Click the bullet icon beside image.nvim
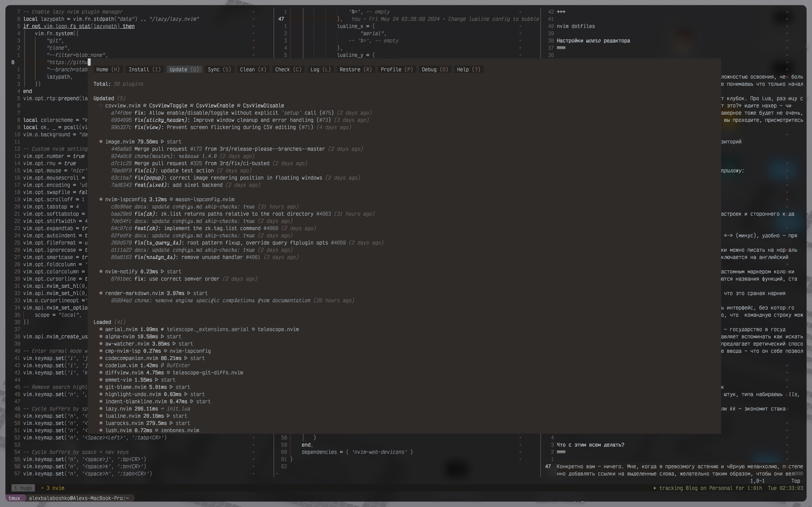The width and height of the screenshot is (812, 507). tap(101, 141)
